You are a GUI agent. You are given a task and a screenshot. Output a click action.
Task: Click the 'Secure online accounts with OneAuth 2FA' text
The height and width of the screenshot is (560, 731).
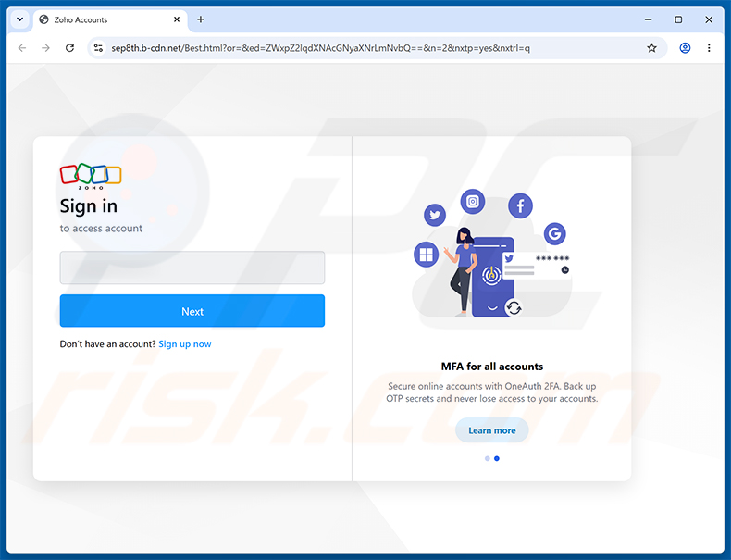tap(474, 386)
